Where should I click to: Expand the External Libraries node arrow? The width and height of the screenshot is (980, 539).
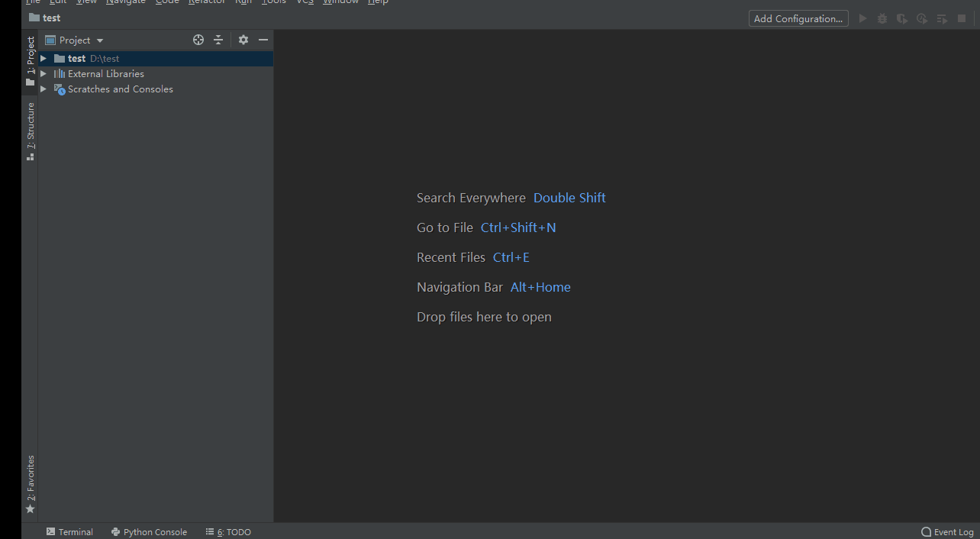coord(44,73)
